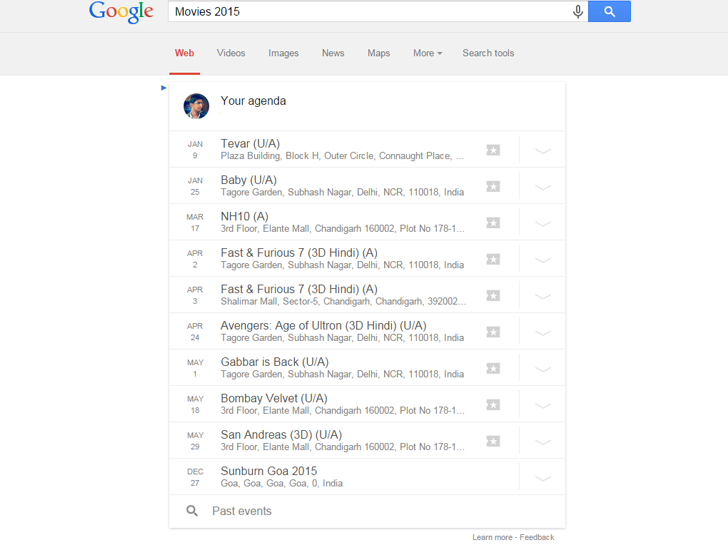Open the NH10 (A) event title
728x550 pixels.
click(x=245, y=216)
